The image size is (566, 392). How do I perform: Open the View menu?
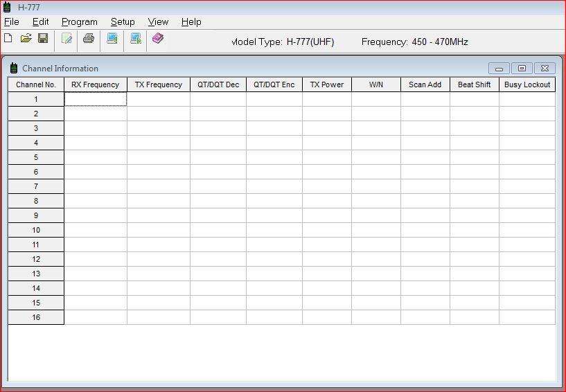pyautogui.click(x=158, y=21)
